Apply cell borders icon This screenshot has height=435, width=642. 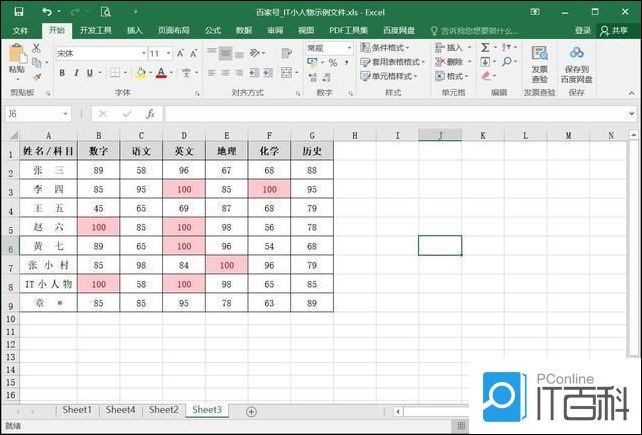tap(115, 73)
